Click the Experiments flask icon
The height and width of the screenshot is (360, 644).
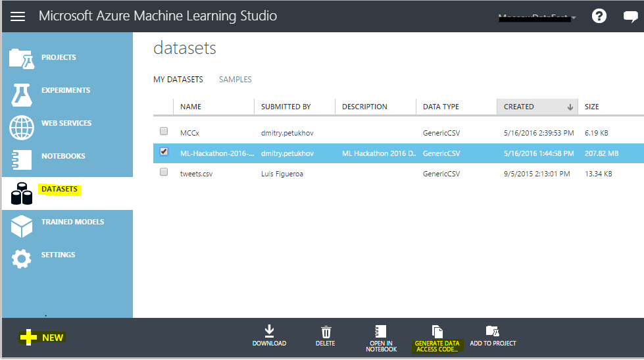[x=21, y=95]
